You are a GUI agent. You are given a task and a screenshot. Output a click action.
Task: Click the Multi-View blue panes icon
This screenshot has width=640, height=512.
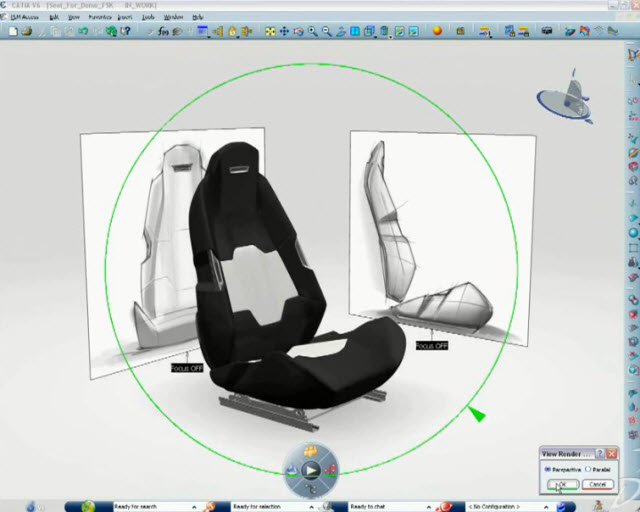[355, 31]
